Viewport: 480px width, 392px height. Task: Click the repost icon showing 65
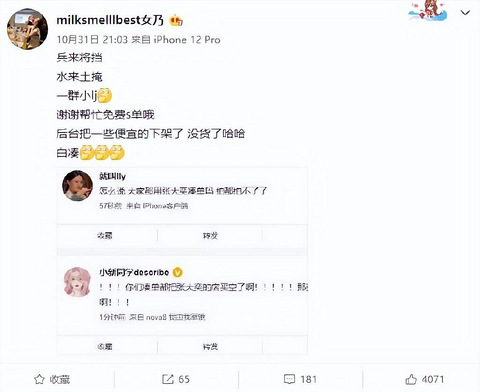[168, 379]
